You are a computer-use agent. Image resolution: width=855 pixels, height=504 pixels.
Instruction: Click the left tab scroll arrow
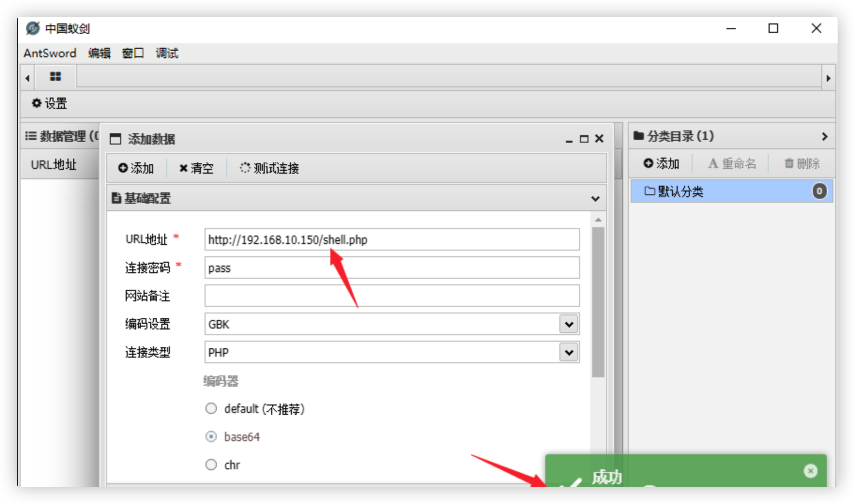[x=27, y=78]
